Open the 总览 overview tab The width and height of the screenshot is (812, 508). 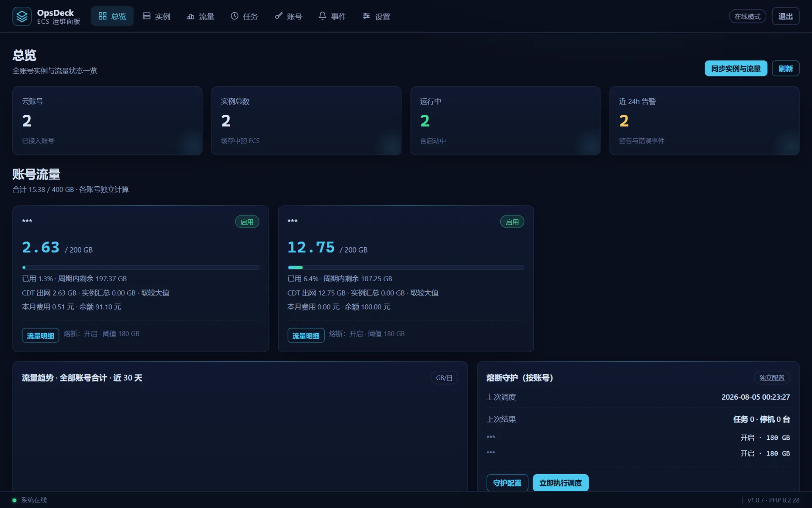[x=112, y=16]
